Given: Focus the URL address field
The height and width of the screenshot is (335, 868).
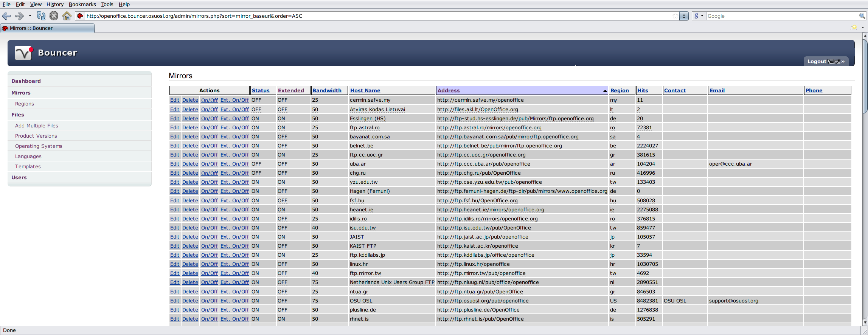Looking at the screenshot, I should click(378, 16).
